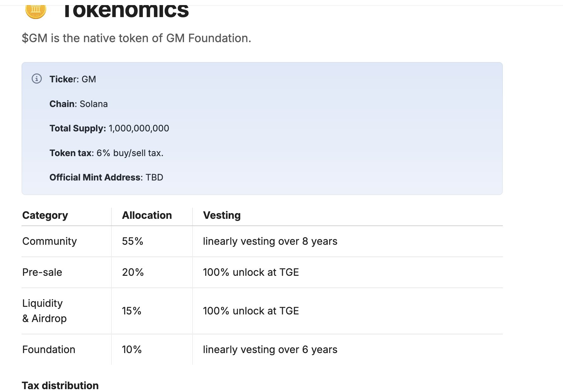Image resolution: width=563 pixels, height=392 pixels.
Task: Select the Ticker: GM line
Action: (x=73, y=79)
